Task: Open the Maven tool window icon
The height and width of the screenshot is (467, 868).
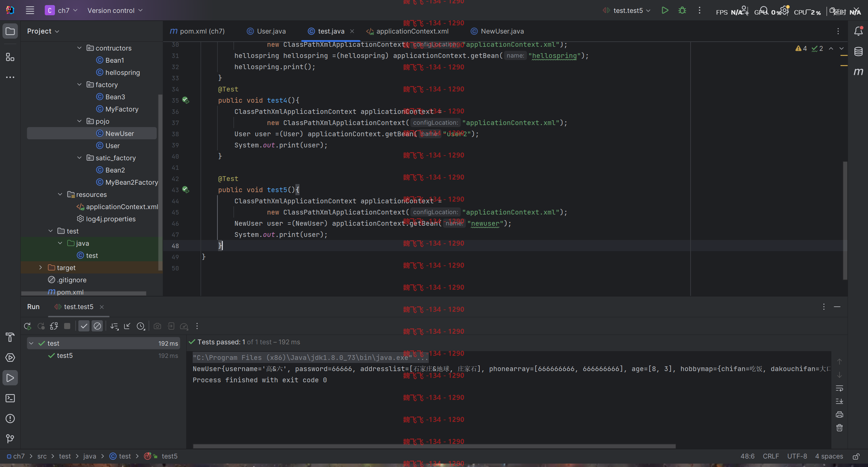Action: (858, 72)
